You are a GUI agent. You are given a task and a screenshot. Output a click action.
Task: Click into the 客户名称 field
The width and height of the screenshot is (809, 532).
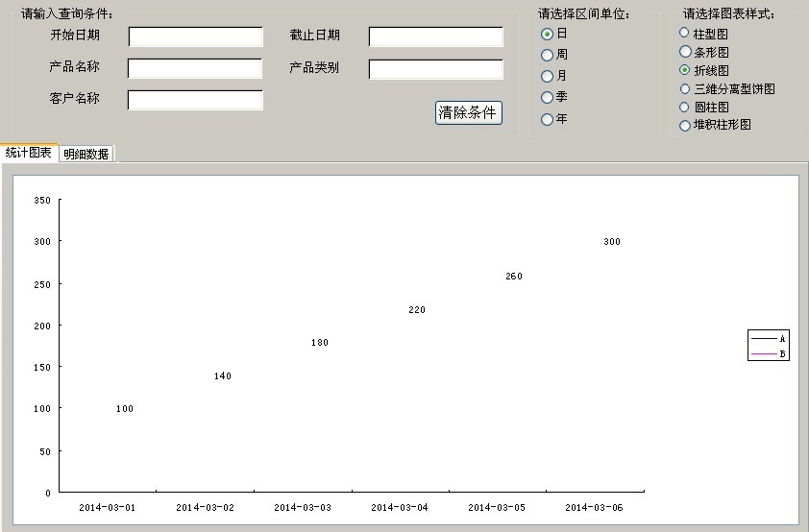tap(195, 100)
